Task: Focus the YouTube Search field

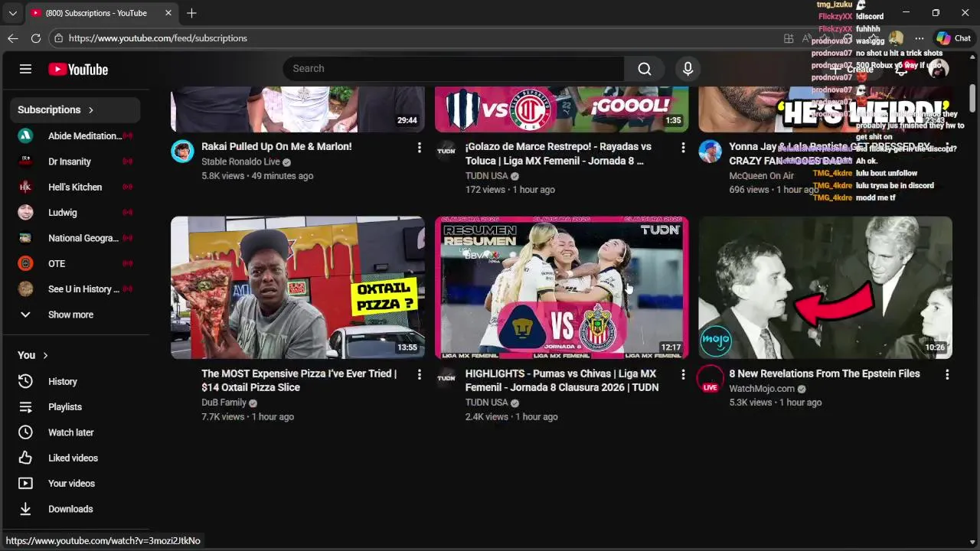Action: pyautogui.click(x=453, y=69)
